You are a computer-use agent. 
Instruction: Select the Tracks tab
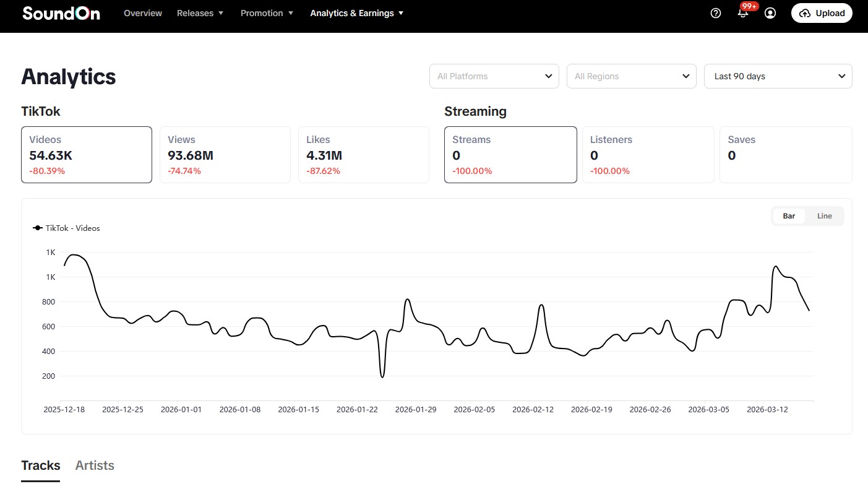pyautogui.click(x=40, y=465)
